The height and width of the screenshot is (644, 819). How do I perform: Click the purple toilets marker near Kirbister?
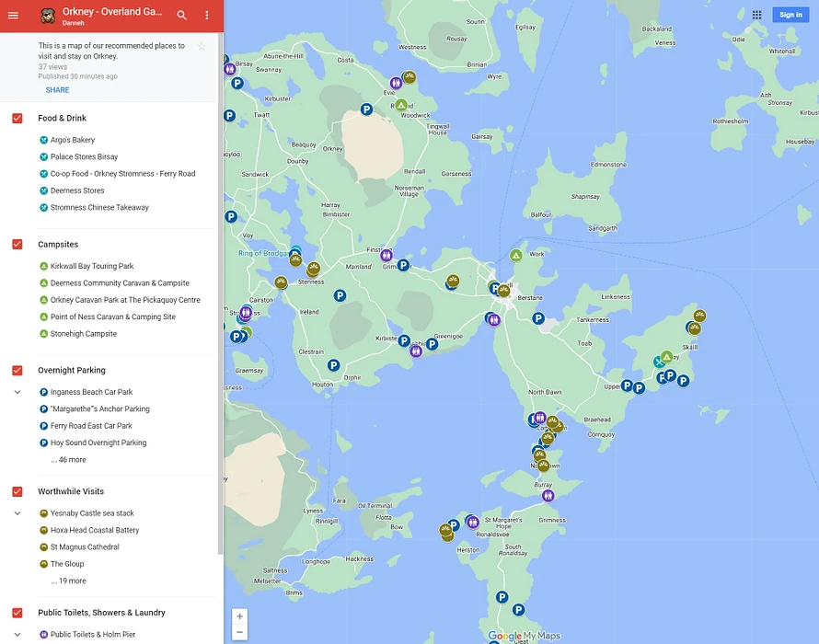pyautogui.click(x=416, y=351)
